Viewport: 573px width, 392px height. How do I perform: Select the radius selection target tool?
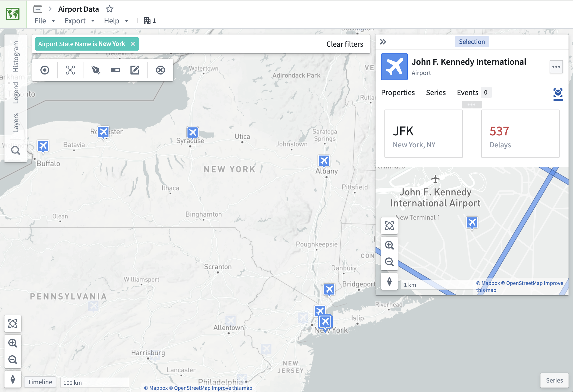[x=45, y=70]
